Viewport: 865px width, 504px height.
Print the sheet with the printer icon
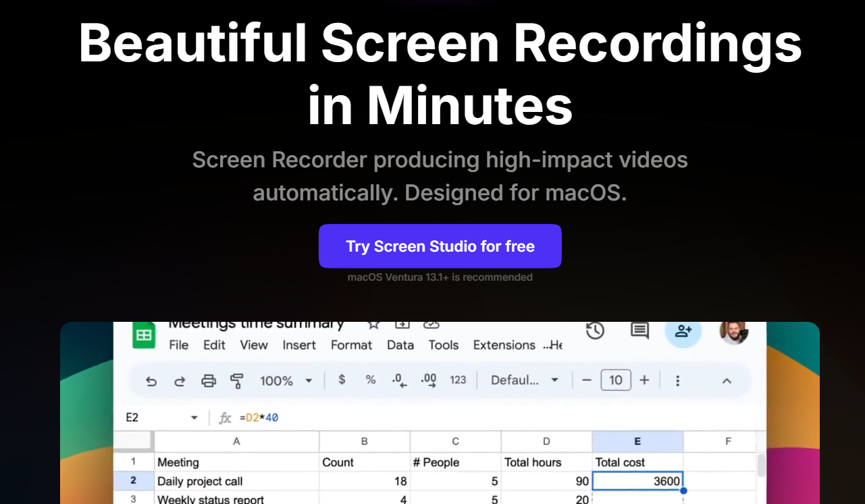[x=209, y=381]
